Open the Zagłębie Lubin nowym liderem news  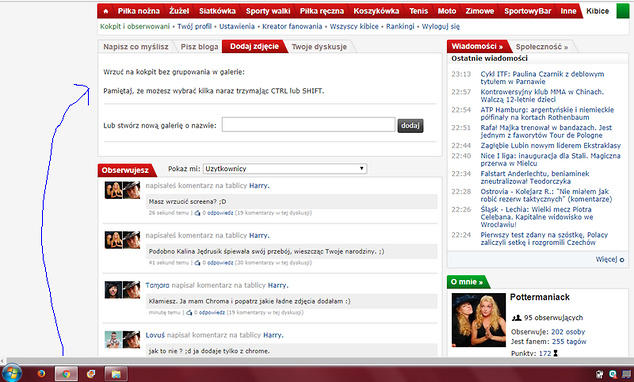coord(551,146)
